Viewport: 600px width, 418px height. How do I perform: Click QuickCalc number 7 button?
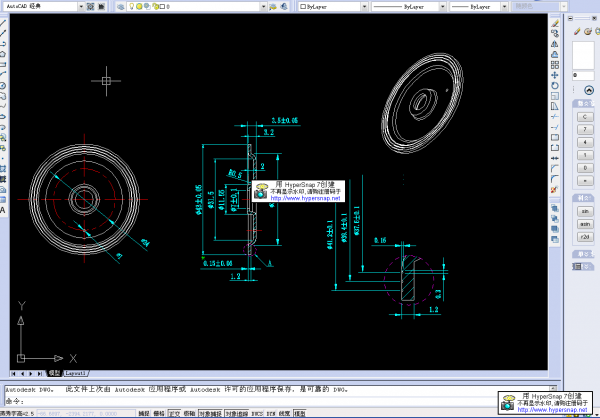[585, 129]
